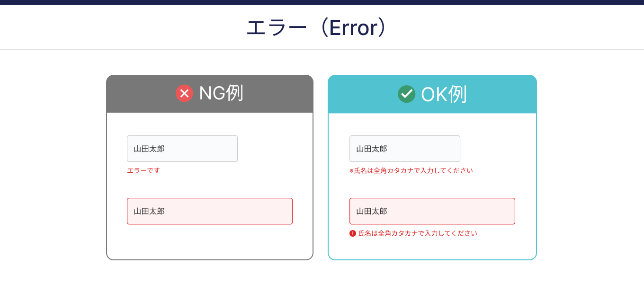The height and width of the screenshot is (284, 644).
Task: Focus the gray name field above エラーです
Action: tap(182, 149)
